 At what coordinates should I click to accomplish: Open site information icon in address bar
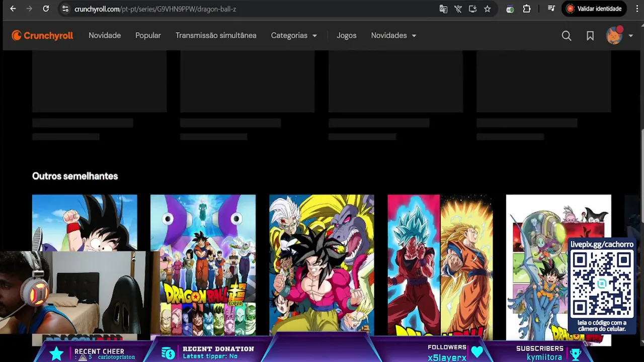pyautogui.click(x=65, y=9)
